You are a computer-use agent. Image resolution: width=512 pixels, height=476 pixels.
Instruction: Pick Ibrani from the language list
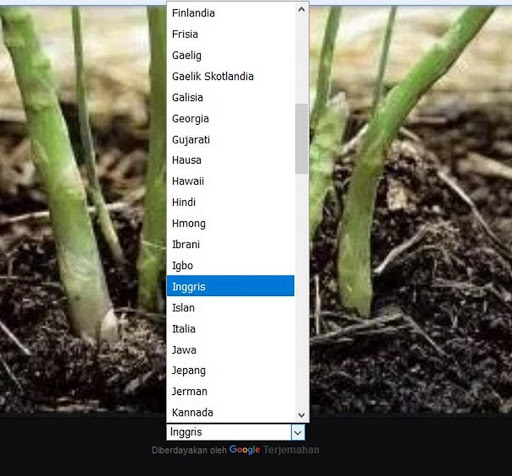[x=230, y=244]
